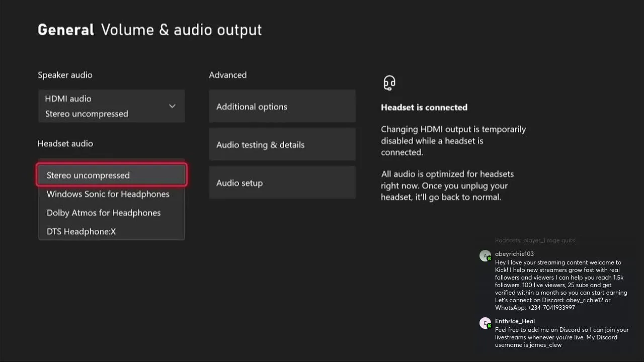Click Enthrice_Heal's chat avatar

pyautogui.click(x=485, y=323)
